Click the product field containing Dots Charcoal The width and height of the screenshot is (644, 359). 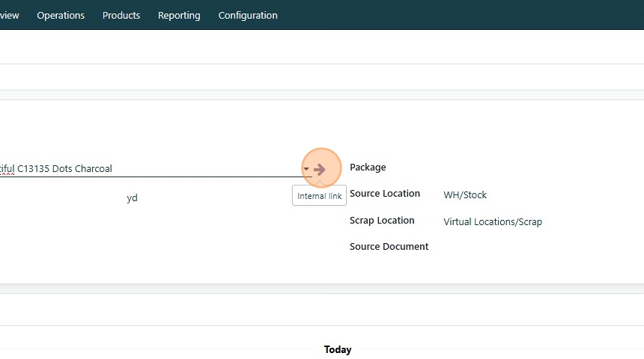[x=150, y=169]
